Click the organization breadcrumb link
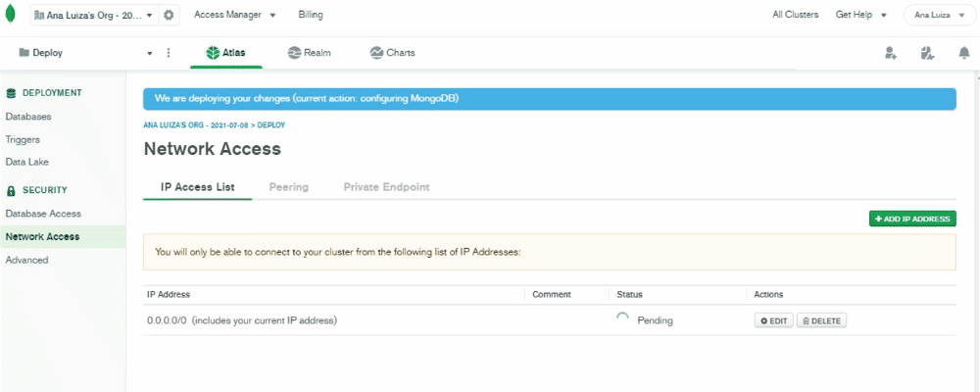 pos(196,125)
